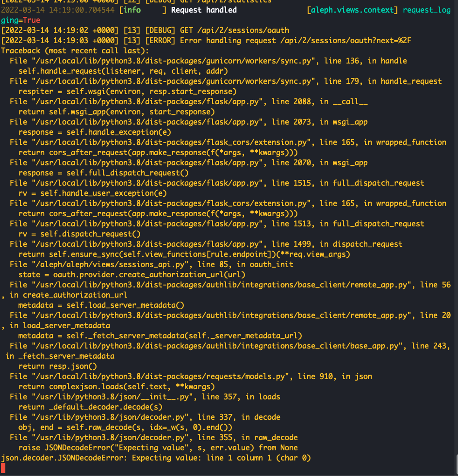
Task: Select the raise JSONDecodeError code line
Action: pos(155,447)
